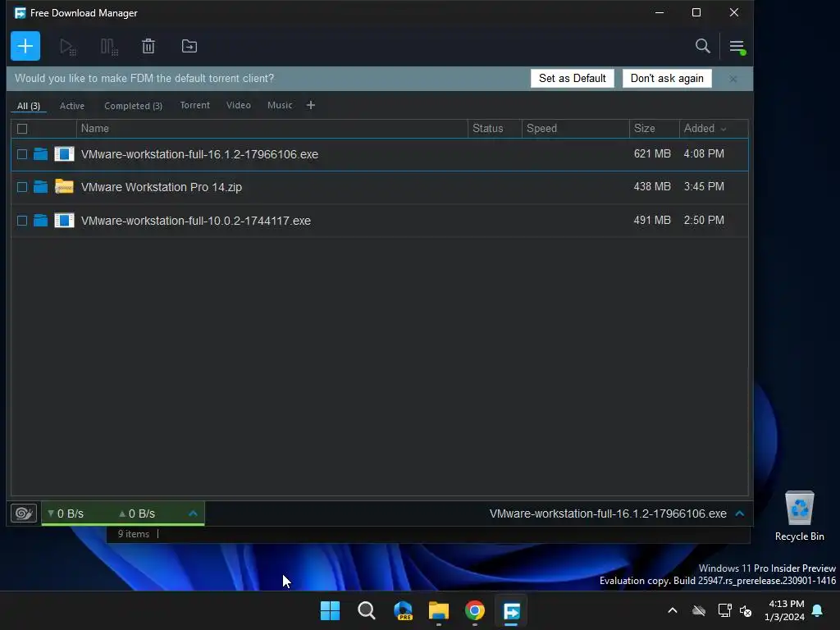The height and width of the screenshot is (630, 840).
Task: Click the Move to folder icon
Action: [189, 46]
